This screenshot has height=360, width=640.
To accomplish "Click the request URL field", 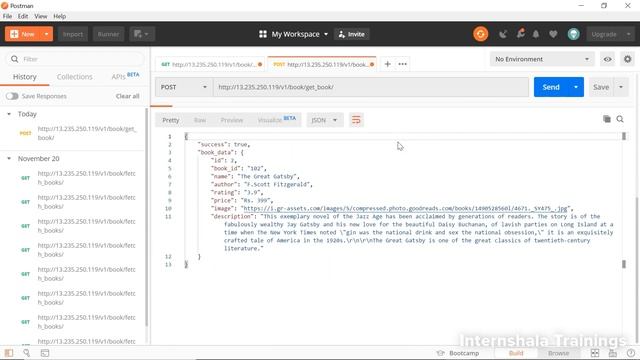I will point(371,87).
